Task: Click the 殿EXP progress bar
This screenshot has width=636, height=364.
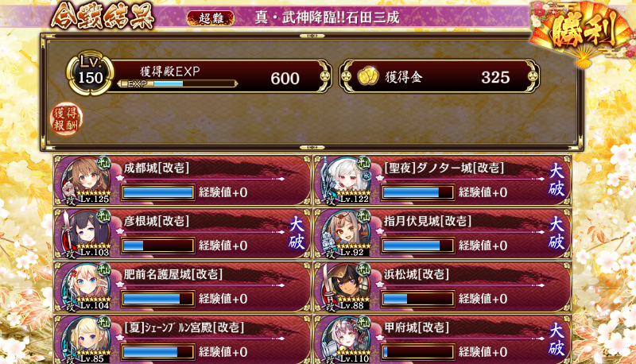Action: pyautogui.click(x=177, y=84)
